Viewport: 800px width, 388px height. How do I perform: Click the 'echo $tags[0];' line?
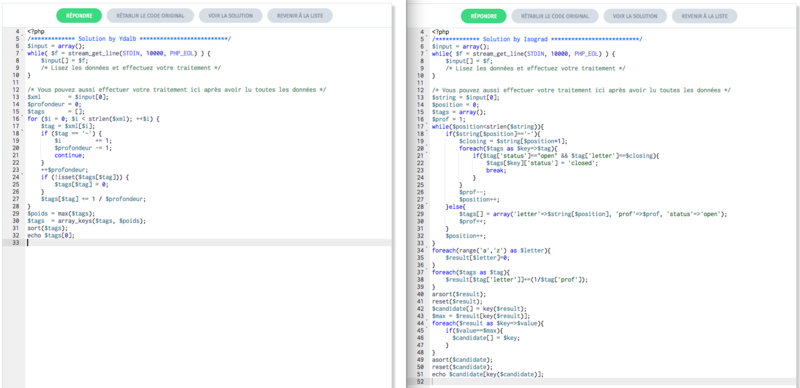[51, 236]
